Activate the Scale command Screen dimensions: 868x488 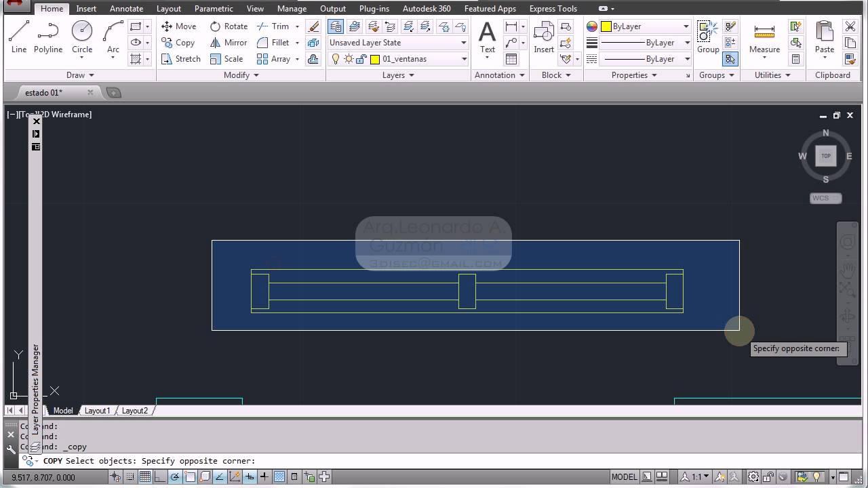(x=226, y=59)
